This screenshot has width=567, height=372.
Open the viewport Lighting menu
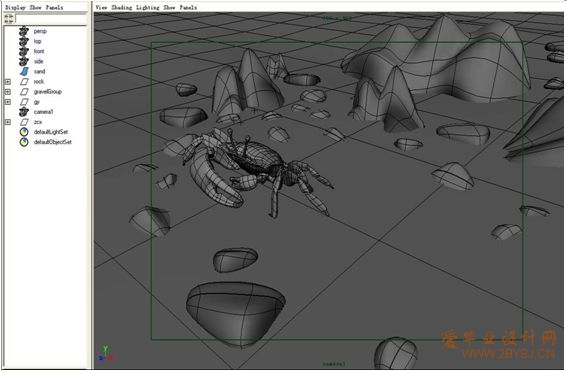click(148, 7)
